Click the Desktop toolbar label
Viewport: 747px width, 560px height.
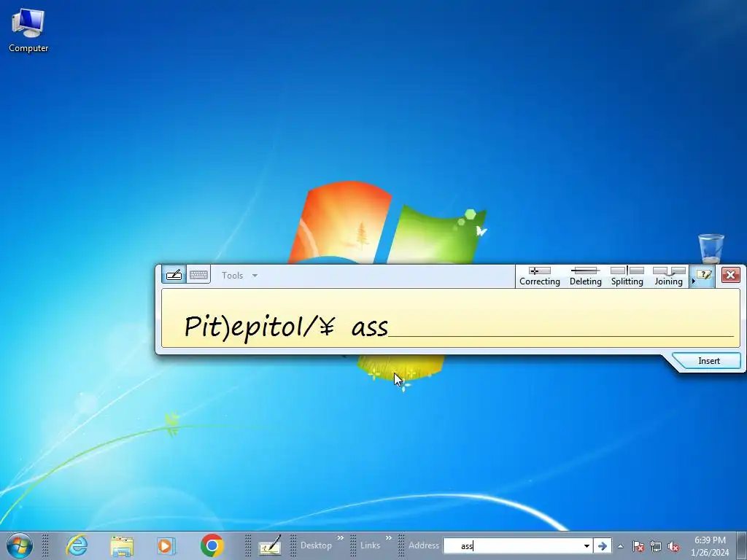coord(316,545)
